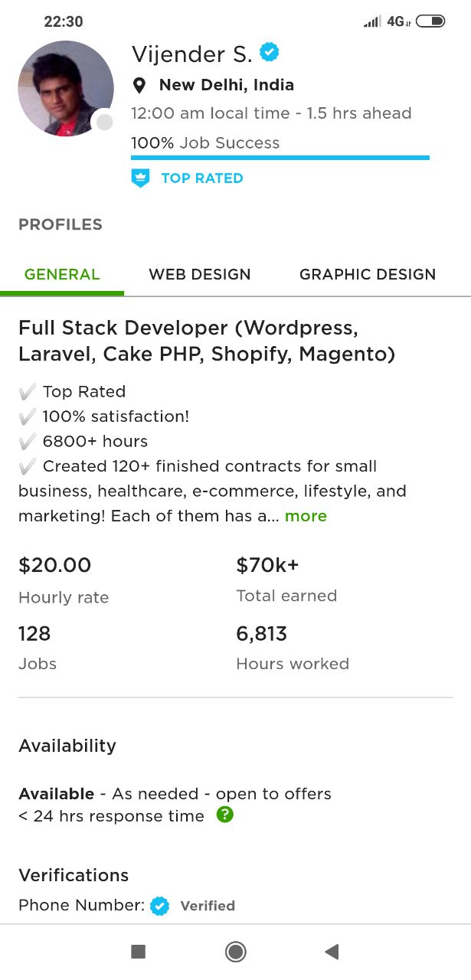
Task: Expand description with the more link
Action: coord(306,516)
